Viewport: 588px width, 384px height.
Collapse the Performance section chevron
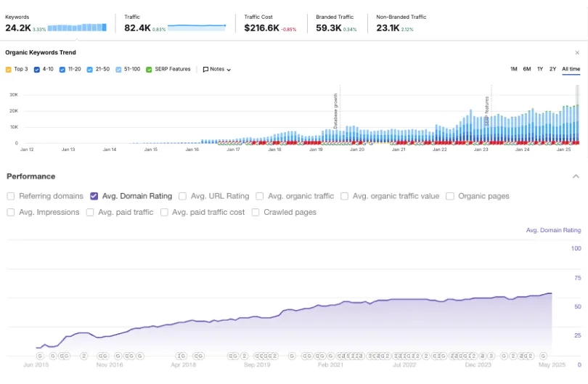tap(576, 176)
